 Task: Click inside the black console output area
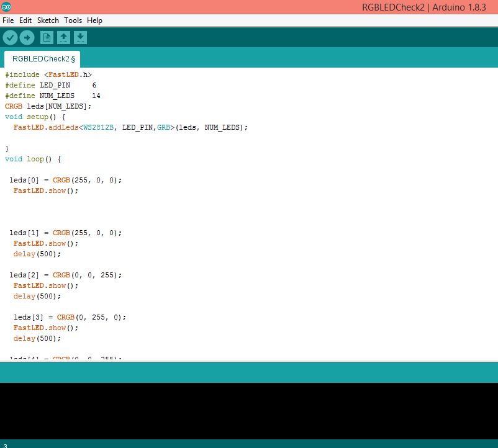tap(249, 411)
